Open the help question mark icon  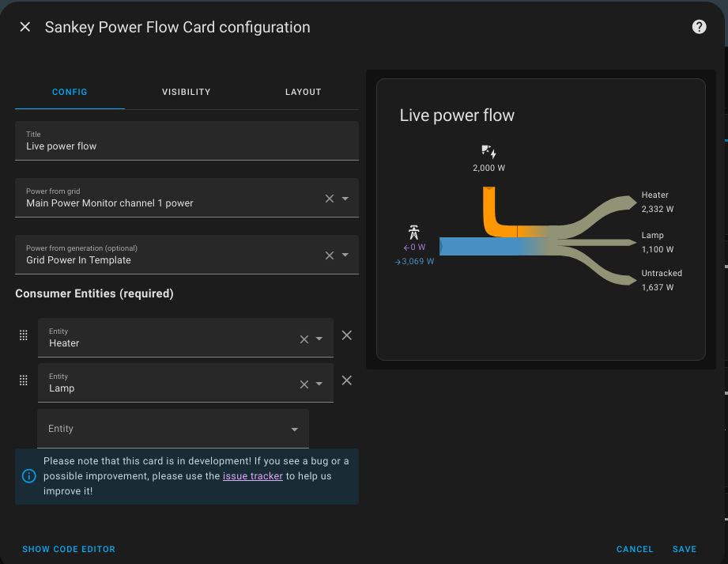click(699, 26)
